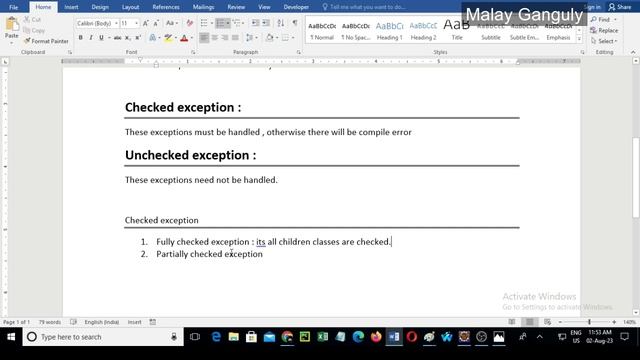Open Firefox from the taskbar
Image resolution: width=640 pixels, height=360 pixels.
click(x=376, y=337)
